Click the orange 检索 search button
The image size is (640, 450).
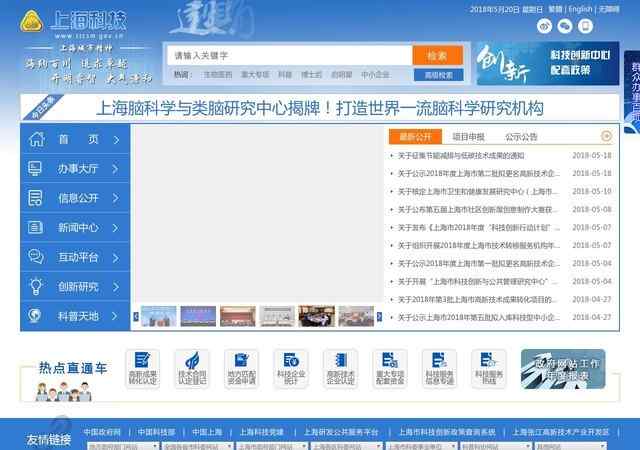[438, 56]
